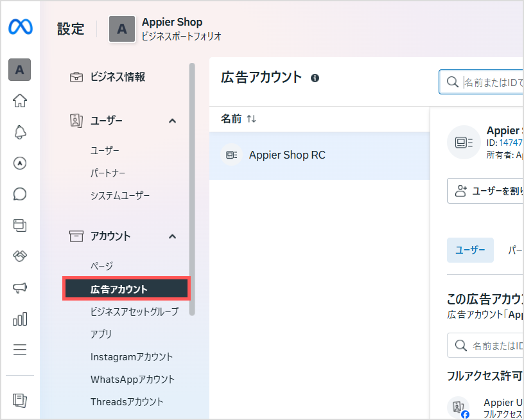Open ビジネスアセットグループ in sidebar
This screenshot has width=524, height=420.
[135, 311]
